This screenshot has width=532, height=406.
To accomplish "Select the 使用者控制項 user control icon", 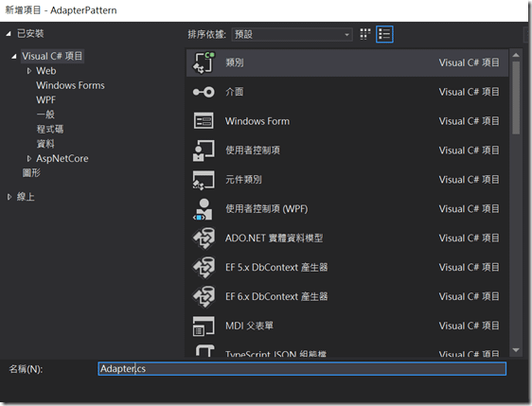I will point(204,150).
